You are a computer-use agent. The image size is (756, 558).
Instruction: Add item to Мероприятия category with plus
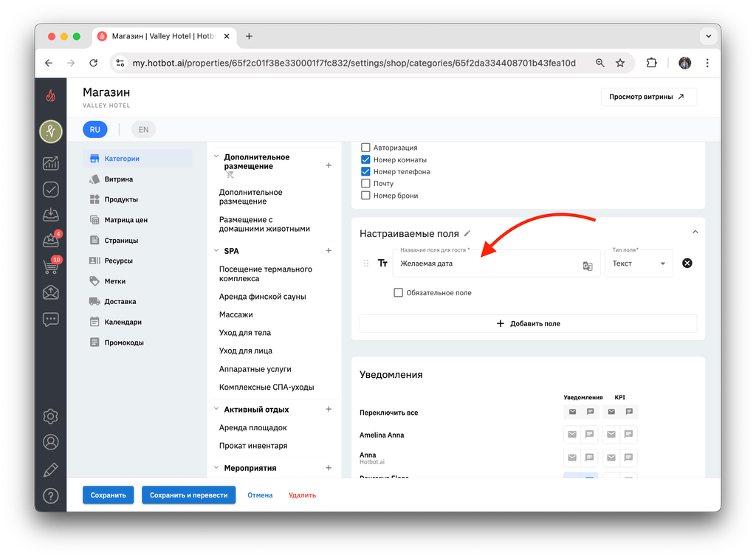(329, 468)
